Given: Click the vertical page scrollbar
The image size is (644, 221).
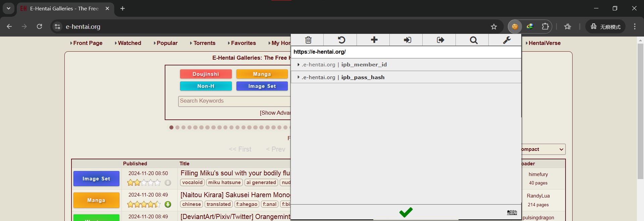Looking at the screenshot, I should pyautogui.click(x=640, y=111).
